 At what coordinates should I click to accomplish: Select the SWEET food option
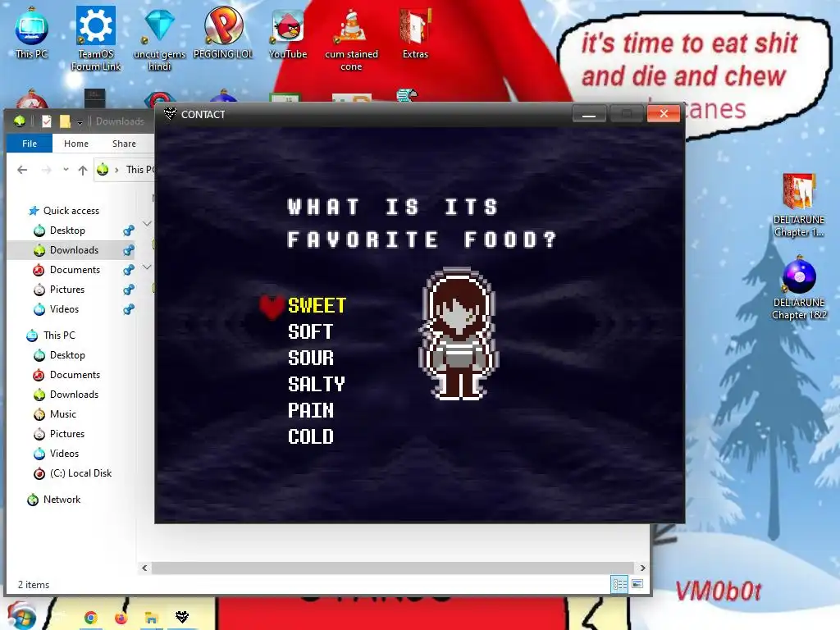[x=317, y=305]
